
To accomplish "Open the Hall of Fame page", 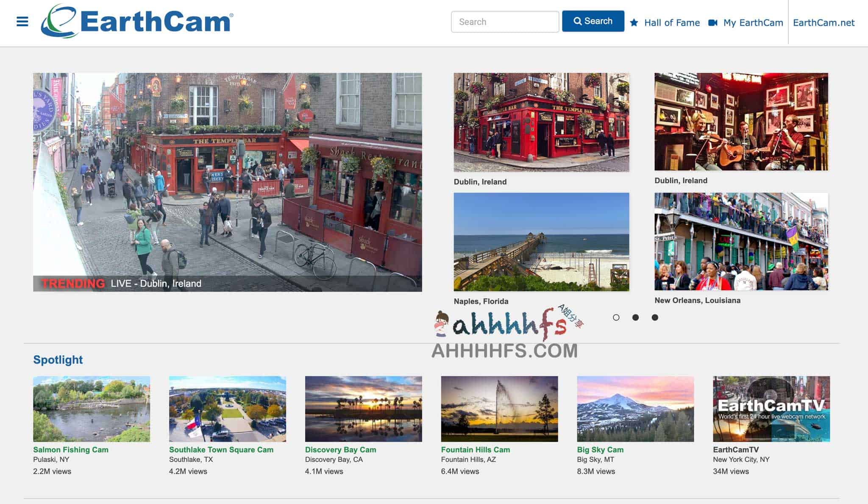I will coord(672,22).
